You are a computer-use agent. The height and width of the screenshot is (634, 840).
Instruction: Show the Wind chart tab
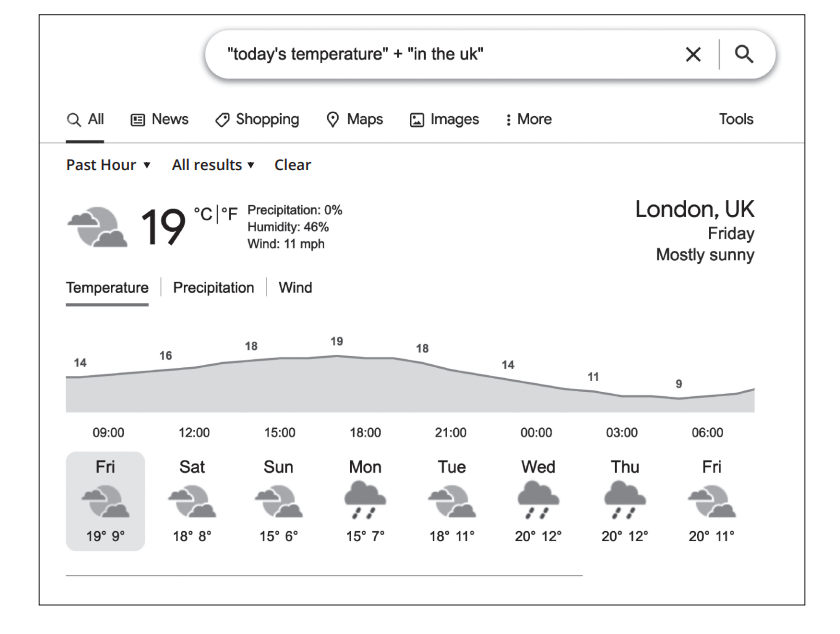click(x=295, y=288)
